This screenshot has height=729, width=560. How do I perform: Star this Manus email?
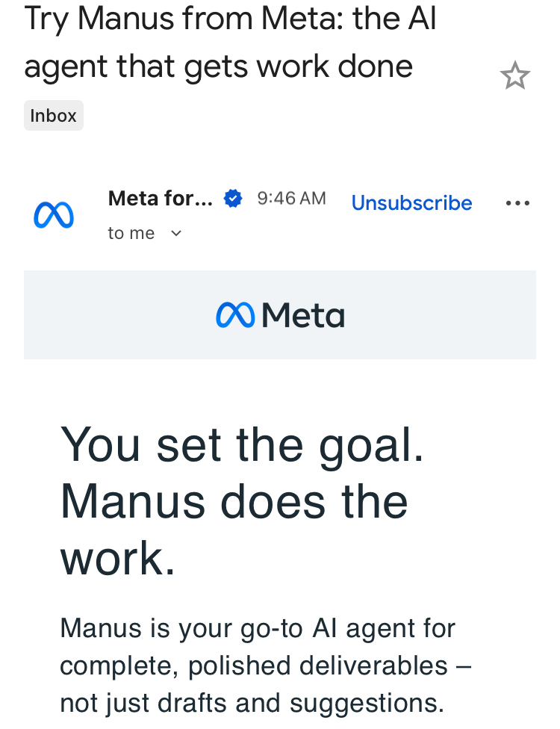pyautogui.click(x=514, y=76)
